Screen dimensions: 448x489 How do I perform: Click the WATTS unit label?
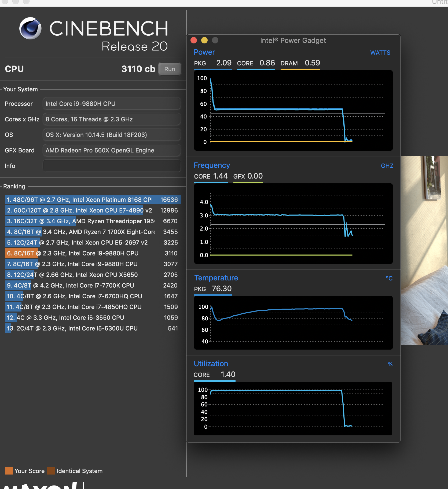(380, 53)
